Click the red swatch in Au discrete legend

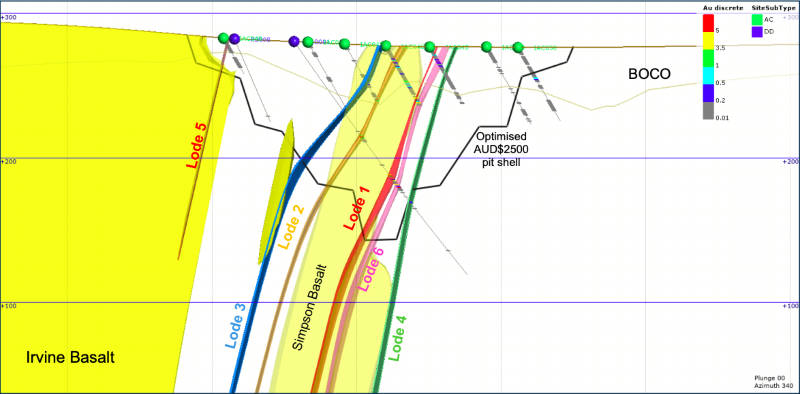708,22
